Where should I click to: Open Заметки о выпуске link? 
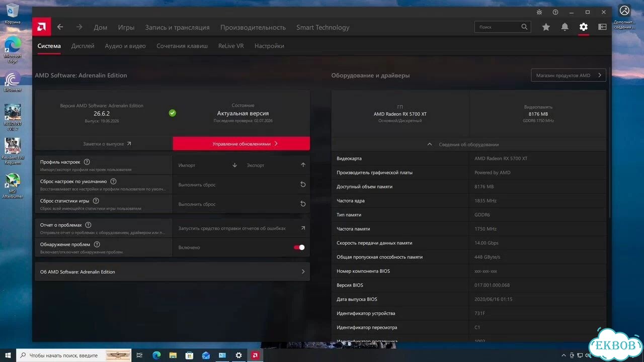pyautogui.click(x=104, y=143)
